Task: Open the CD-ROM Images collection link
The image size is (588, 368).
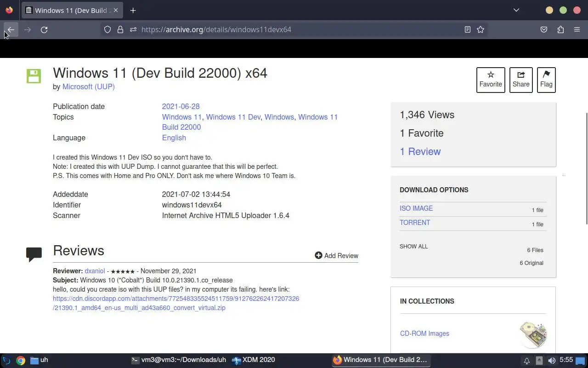Action: coord(424,333)
